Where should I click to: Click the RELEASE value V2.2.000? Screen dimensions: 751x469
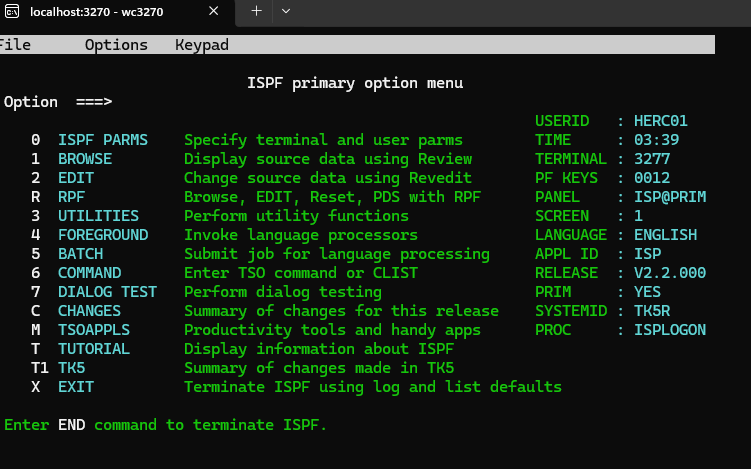coord(670,273)
